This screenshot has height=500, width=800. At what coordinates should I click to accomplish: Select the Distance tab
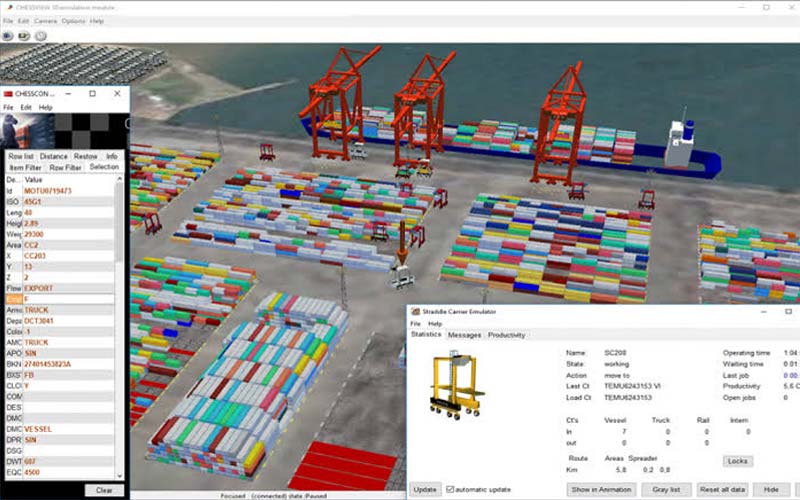pos(53,156)
